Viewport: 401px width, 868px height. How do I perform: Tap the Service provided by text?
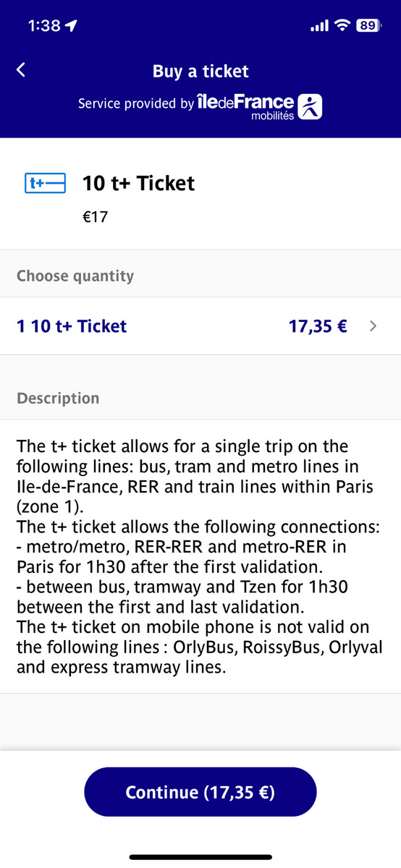[136, 104]
